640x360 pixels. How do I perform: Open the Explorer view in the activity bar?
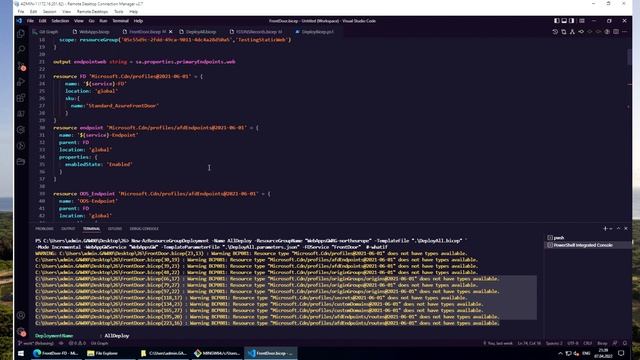21,34
